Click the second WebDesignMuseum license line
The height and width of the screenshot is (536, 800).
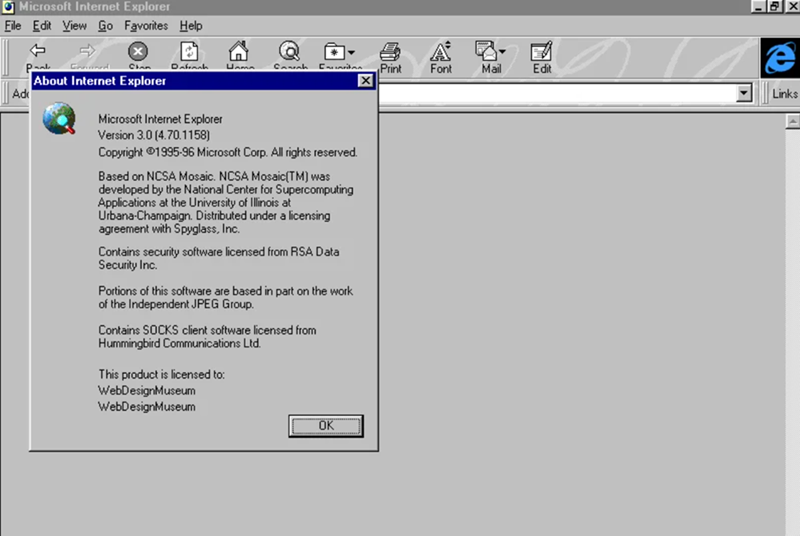(x=146, y=407)
